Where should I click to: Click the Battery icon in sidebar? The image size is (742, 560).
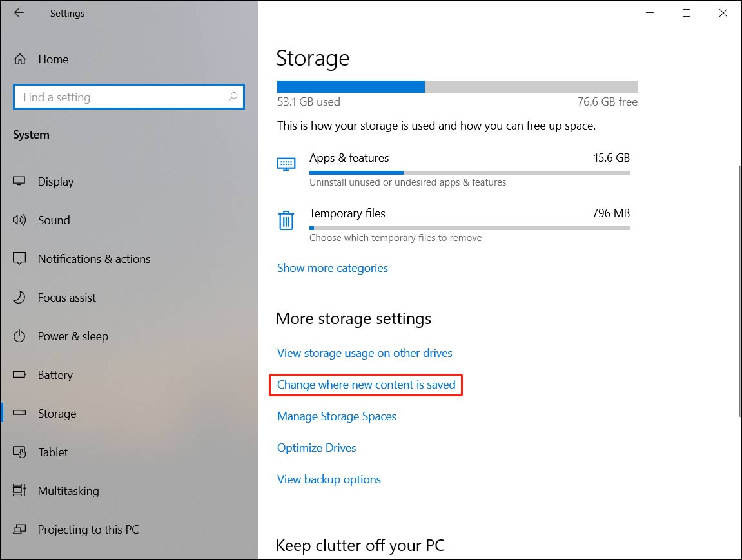(x=20, y=375)
